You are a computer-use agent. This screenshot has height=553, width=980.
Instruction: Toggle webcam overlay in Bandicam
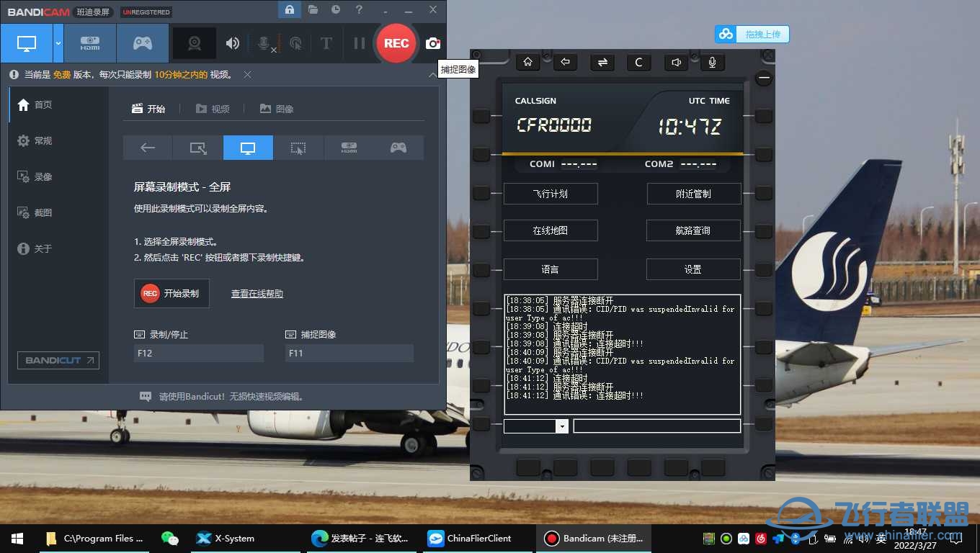(195, 43)
